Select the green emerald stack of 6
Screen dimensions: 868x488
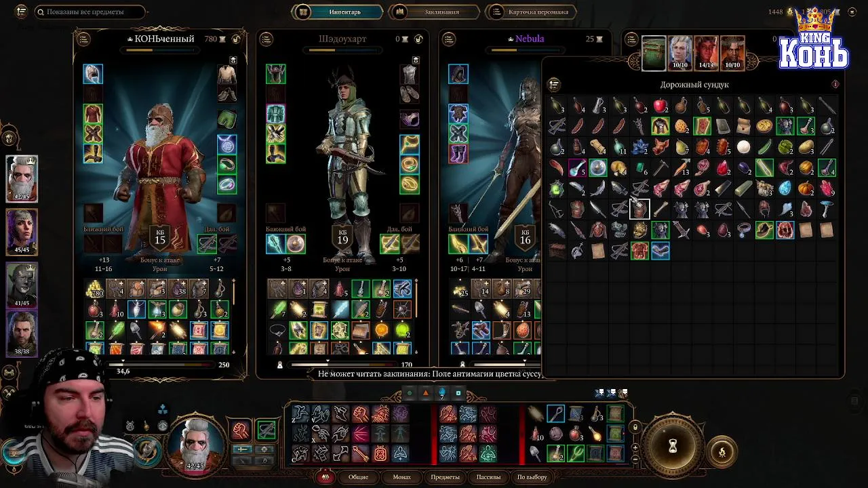click(639, 167)
